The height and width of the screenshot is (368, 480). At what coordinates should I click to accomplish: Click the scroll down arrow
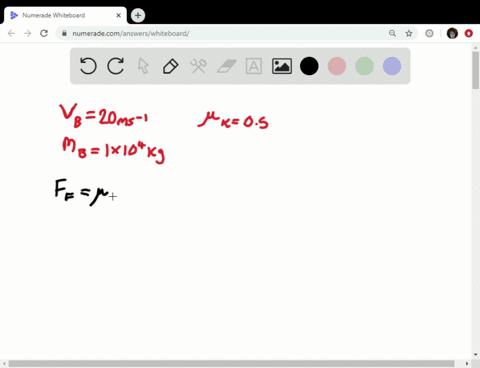click(476, 355)
